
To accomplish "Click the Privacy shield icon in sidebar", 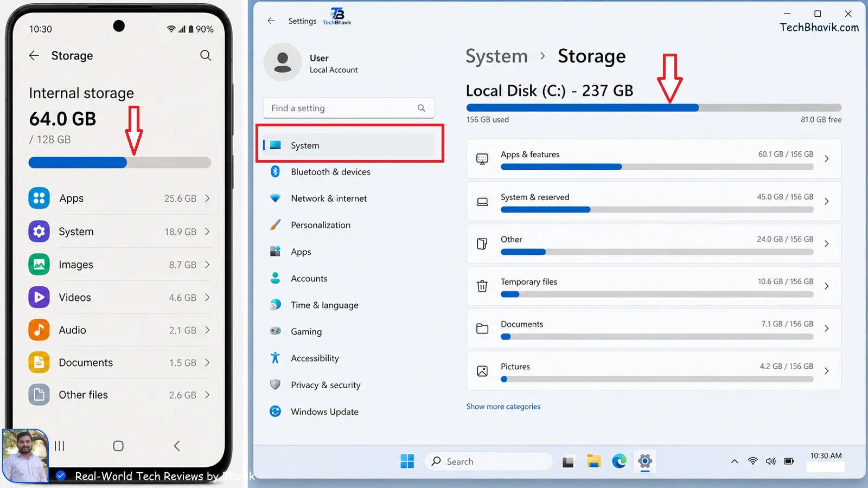I will [x=275, y=384].
